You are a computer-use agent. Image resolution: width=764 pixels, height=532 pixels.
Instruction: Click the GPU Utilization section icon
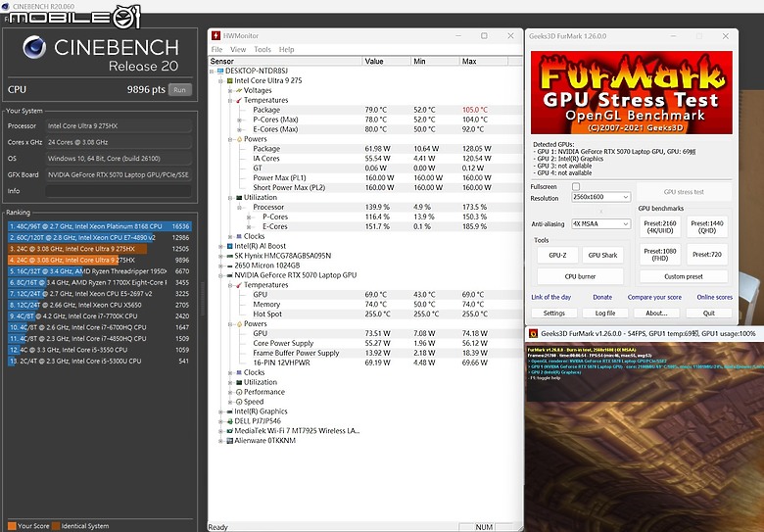[239, 382]
